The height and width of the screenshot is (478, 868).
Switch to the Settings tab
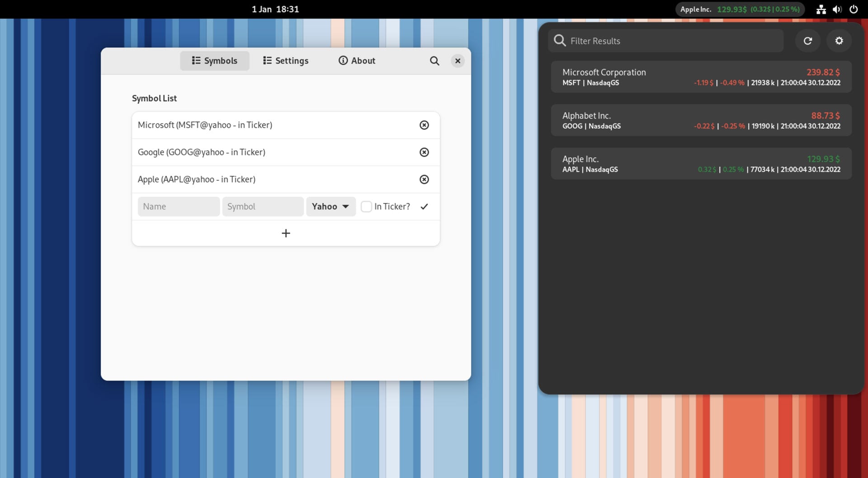click(x=286, y=61)
